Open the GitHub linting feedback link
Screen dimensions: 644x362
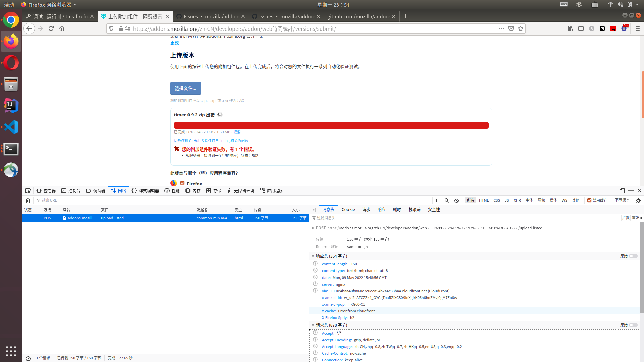(x=211, y=141)
